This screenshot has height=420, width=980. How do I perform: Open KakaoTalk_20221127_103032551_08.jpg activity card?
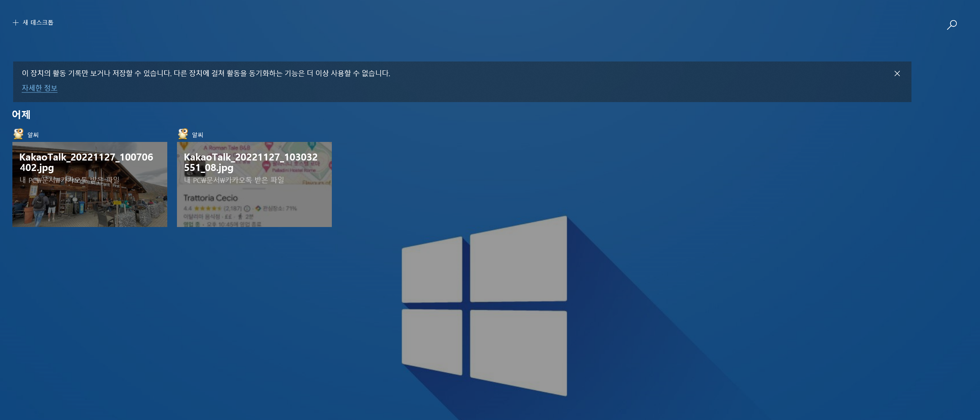click(254, 184)
